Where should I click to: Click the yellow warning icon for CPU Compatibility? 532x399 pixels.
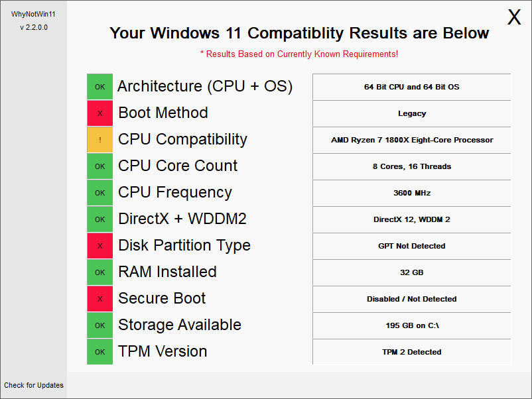[100, 140]
